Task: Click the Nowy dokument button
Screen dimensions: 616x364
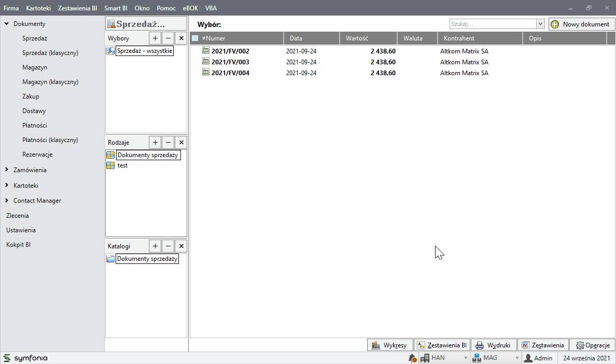Action: (x=582, y=24)
